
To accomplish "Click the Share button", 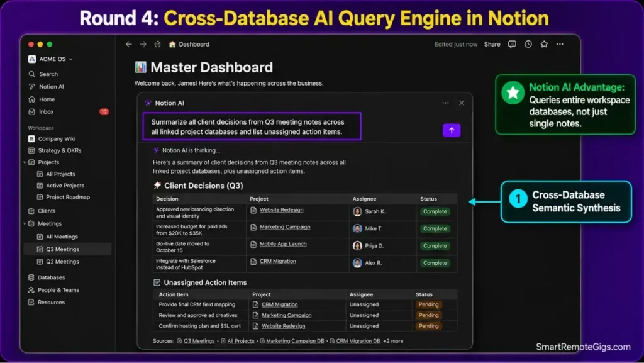I will tap(492, 44).
